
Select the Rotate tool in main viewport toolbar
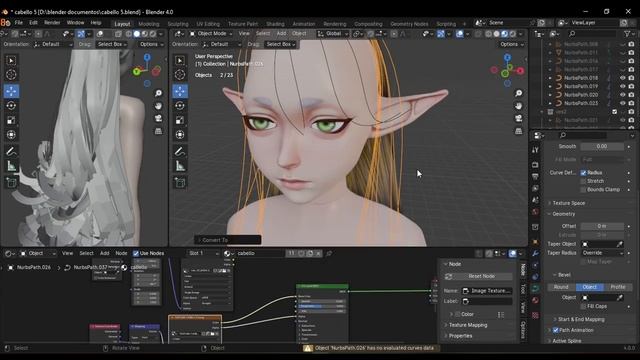(x=180, y=106)
